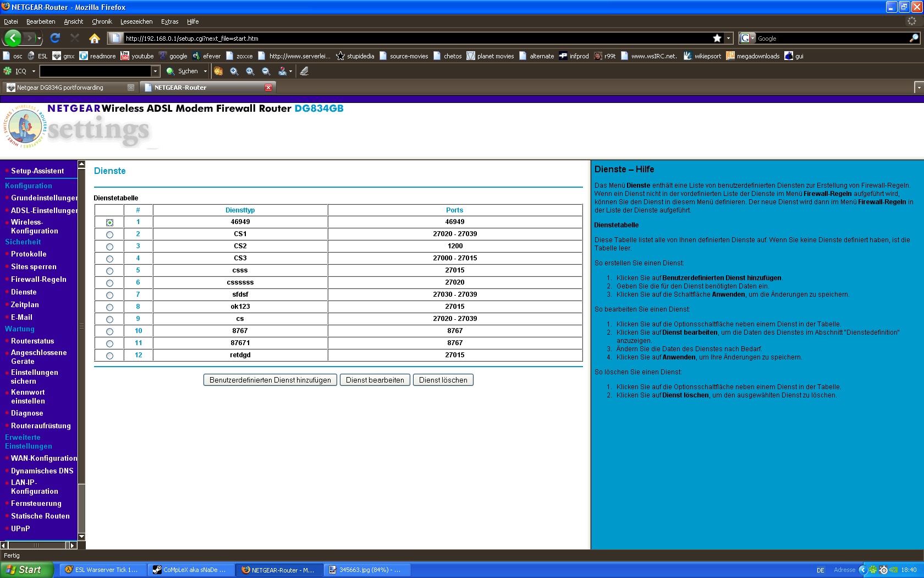Select the radio button for service ok123

click(109, 307)
